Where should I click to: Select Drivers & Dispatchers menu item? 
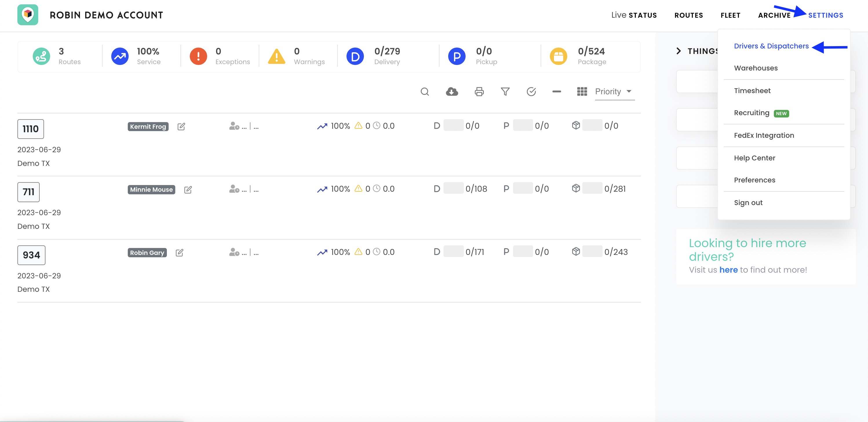tap(771, 46)
